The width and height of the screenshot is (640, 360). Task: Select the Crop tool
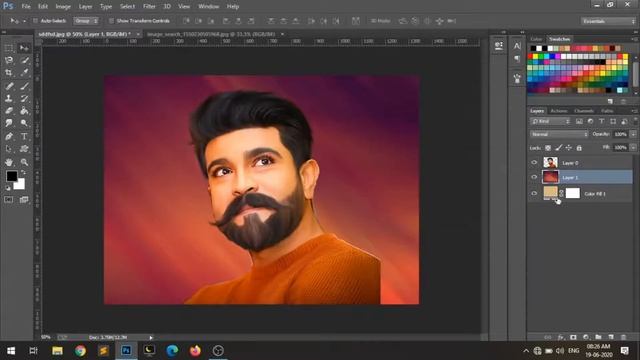click(9, 73)
